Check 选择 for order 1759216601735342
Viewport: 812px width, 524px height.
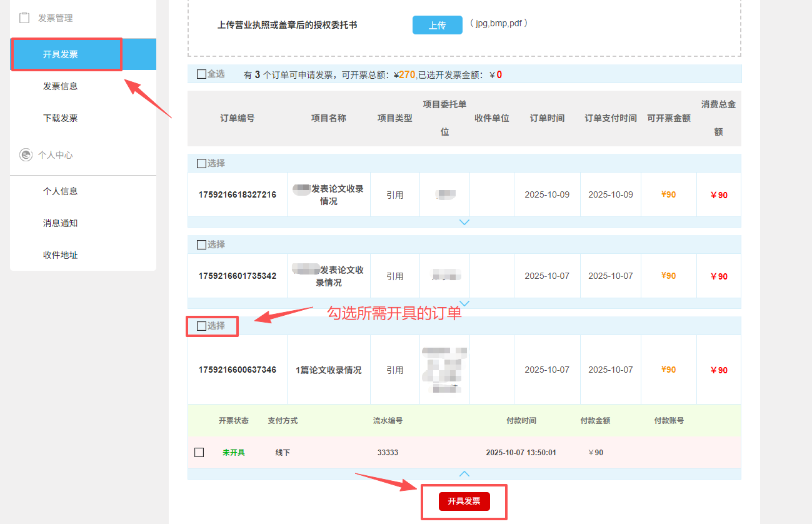pyautogui.click(x=201, y=244)
